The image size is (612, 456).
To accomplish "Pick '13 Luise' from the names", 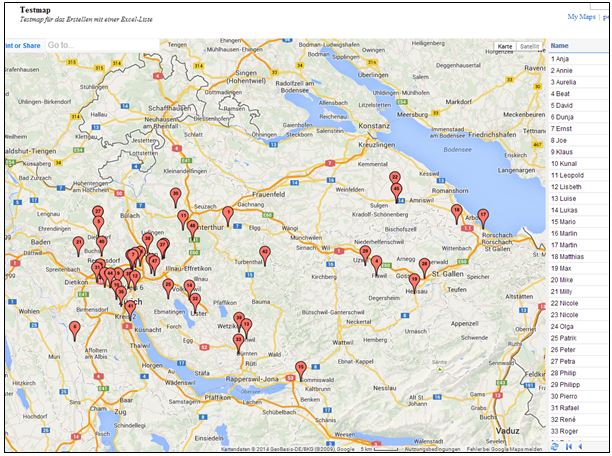I will point(579,199).
